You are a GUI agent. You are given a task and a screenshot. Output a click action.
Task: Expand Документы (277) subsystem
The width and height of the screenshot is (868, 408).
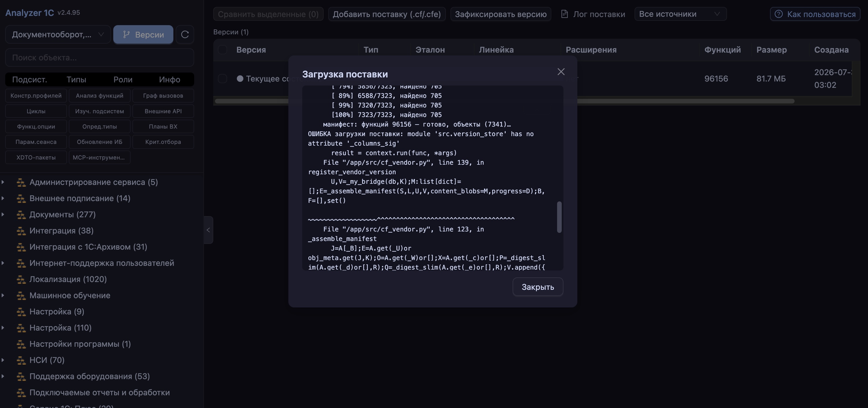[x=3, y=214]
